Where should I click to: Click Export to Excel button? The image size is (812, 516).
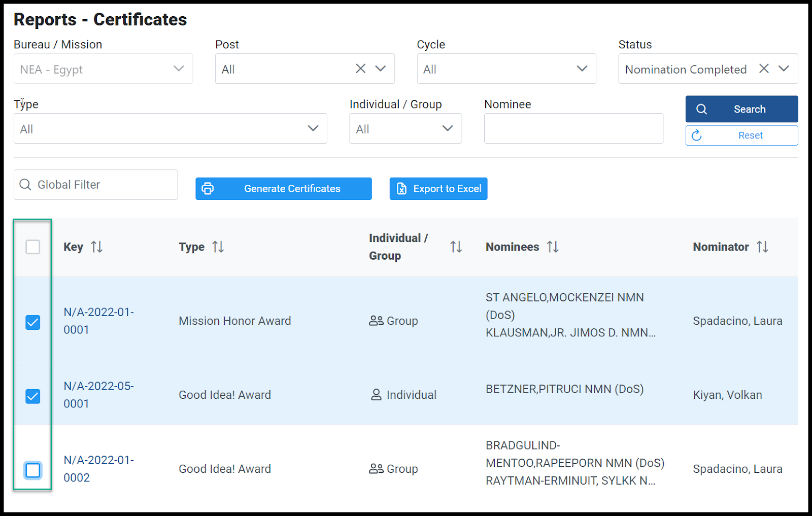click(x=438, y=189)
